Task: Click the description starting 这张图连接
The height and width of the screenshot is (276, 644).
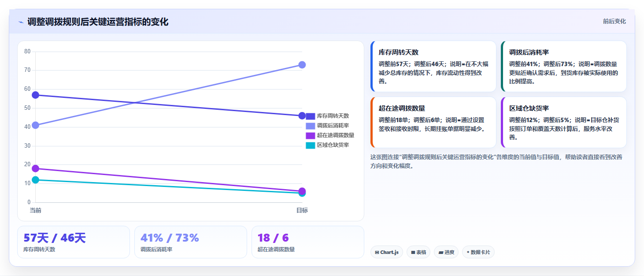Action: (496, 161)
